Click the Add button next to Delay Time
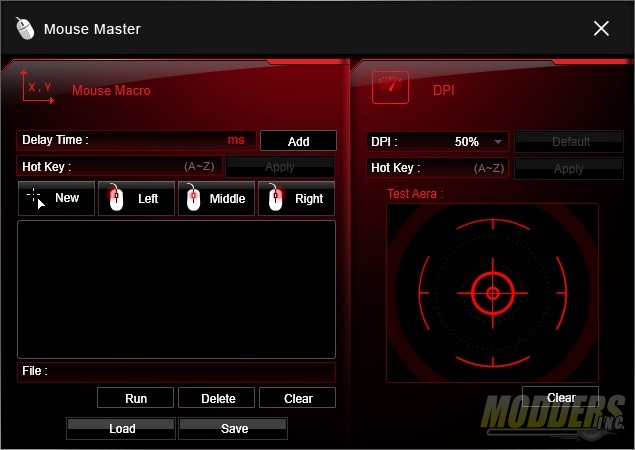 pyautogui.click(x=298, y=141)
